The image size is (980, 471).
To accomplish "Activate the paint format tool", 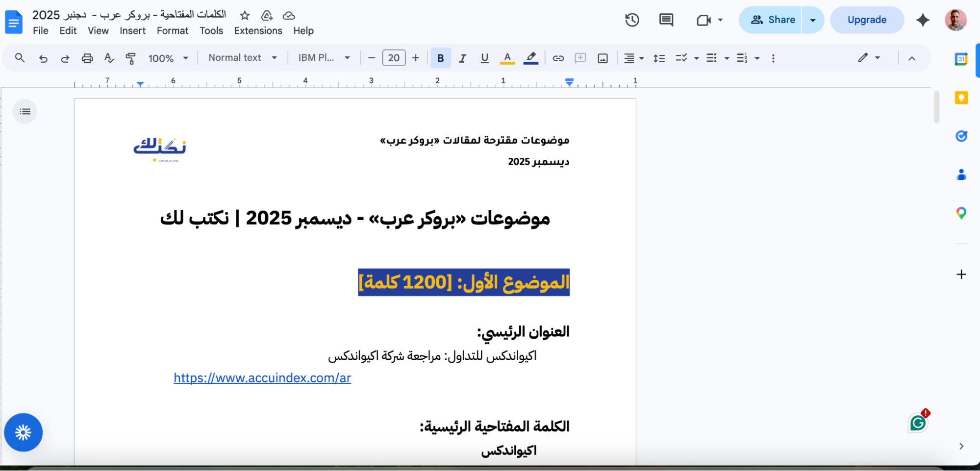I will click(130, 58).
